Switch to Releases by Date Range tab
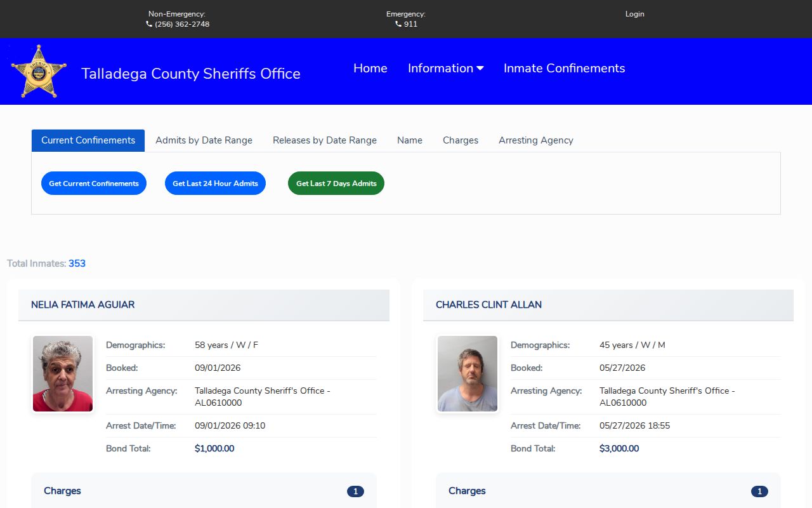This screenshot has height=508, width=812. tap(325, 140)
